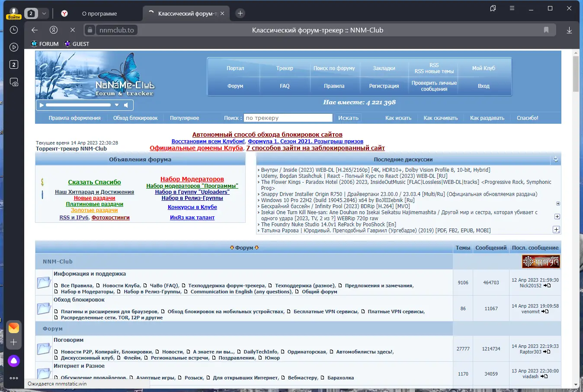Open the FORUM bookmark
The width and height of the screenshot is (583, 392).
tap(45, 44)
